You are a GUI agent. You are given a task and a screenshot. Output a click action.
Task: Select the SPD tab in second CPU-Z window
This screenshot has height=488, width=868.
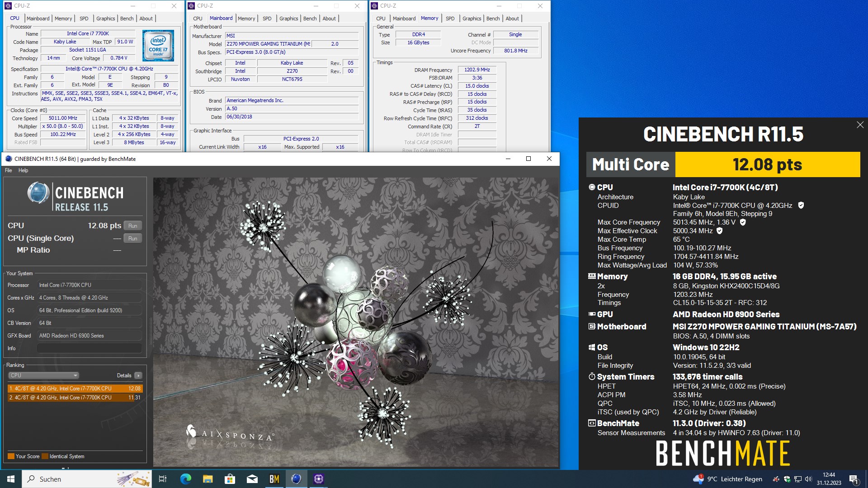pyautogui.click(x=267, y=19)
